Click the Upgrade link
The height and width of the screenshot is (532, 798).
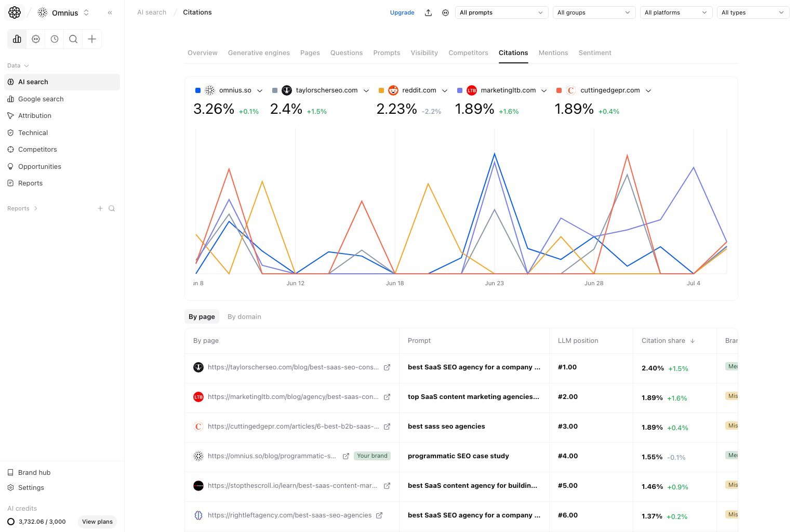[x=402, y=12]
